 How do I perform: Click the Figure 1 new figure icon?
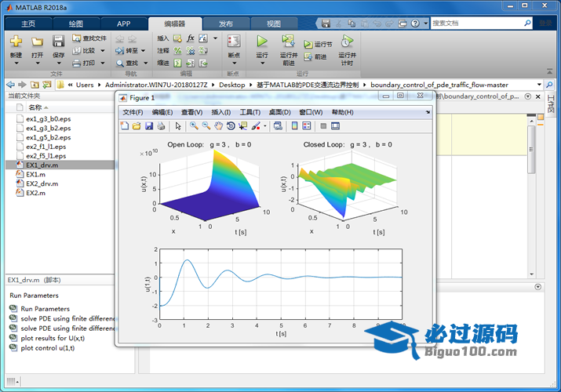pos(125,125)
